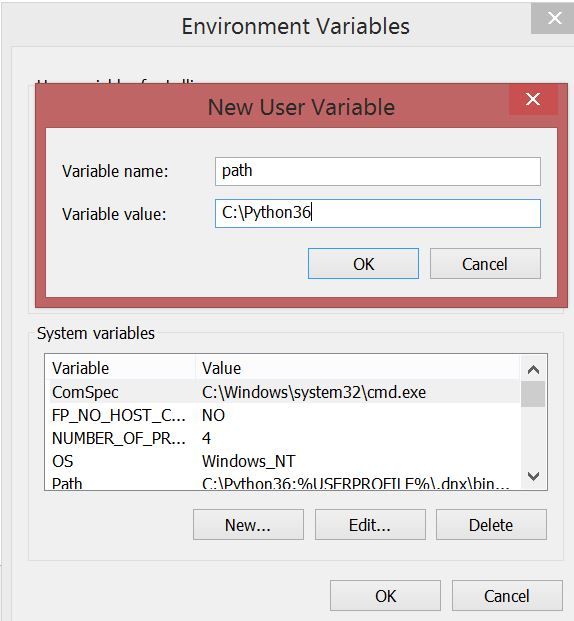
Task: Select the ComSpec system variable row
Action: point(282,392)
